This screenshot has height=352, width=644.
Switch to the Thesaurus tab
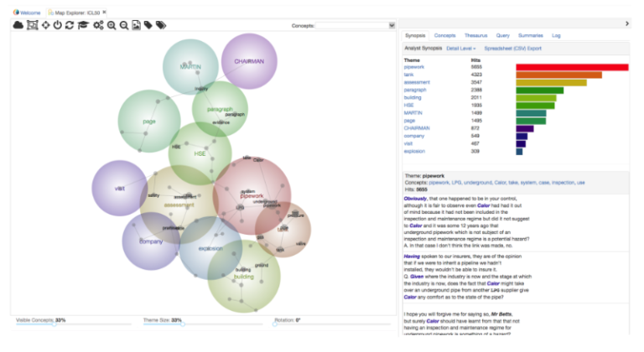coord(475,36)
